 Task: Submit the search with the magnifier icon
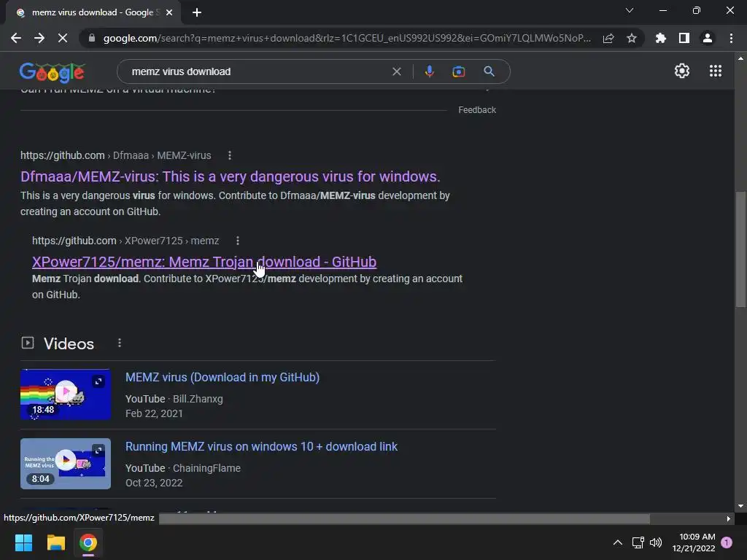(x=489, y=71)
